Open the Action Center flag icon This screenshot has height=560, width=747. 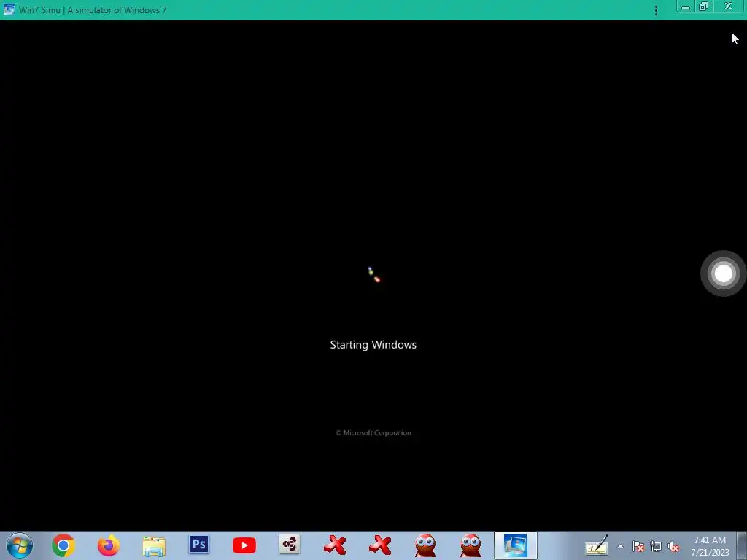(638, 547)
